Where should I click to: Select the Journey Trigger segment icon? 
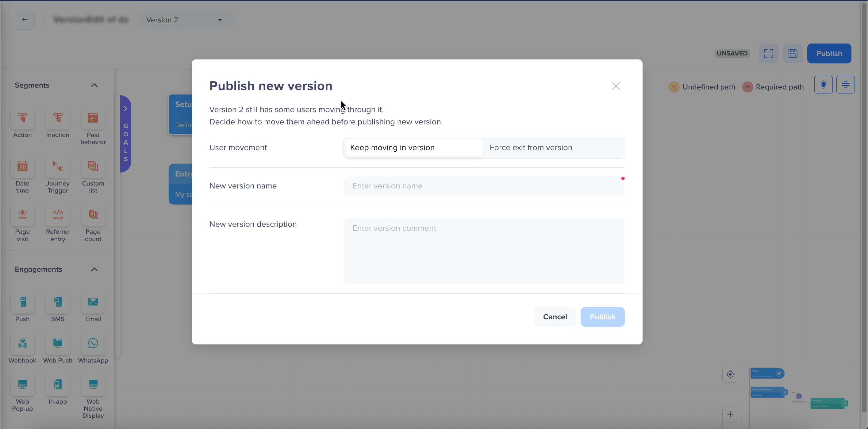[57, 166]
